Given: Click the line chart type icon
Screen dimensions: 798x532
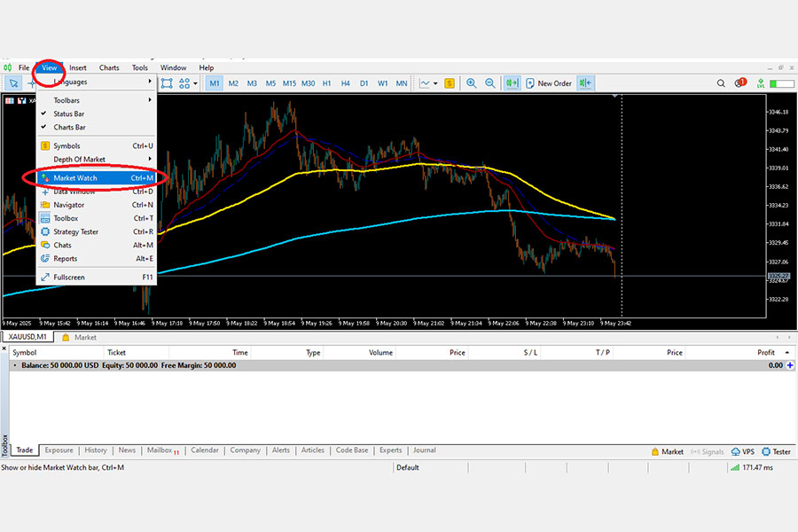Looking at the screenshot, I should pos(425,83).
